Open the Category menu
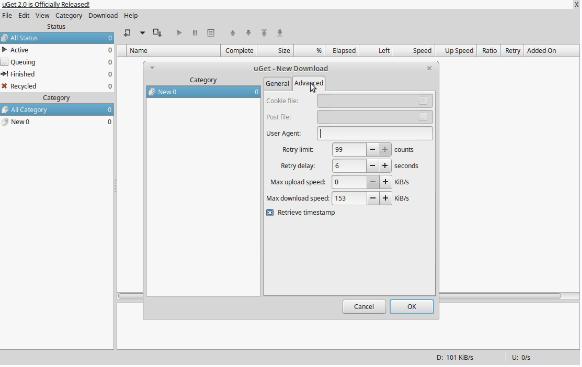This screenshot has width=582, height=367. pyautogui.click(x=69, y=16)
